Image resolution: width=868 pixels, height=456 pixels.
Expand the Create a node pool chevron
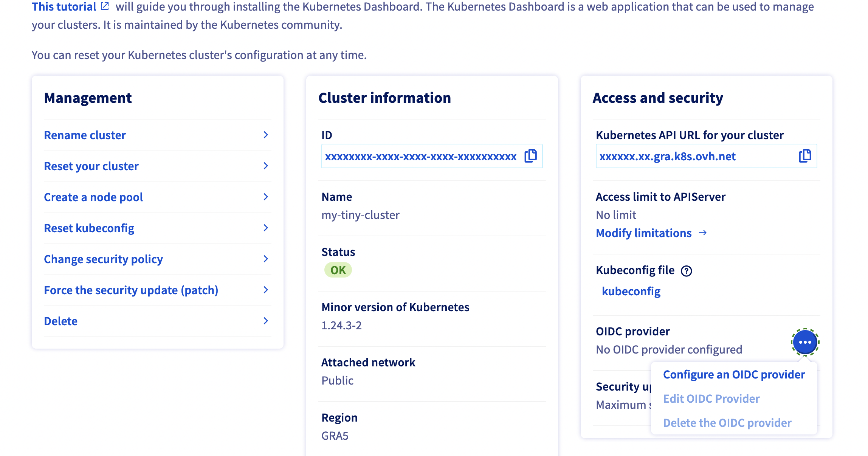pos(266,197)
